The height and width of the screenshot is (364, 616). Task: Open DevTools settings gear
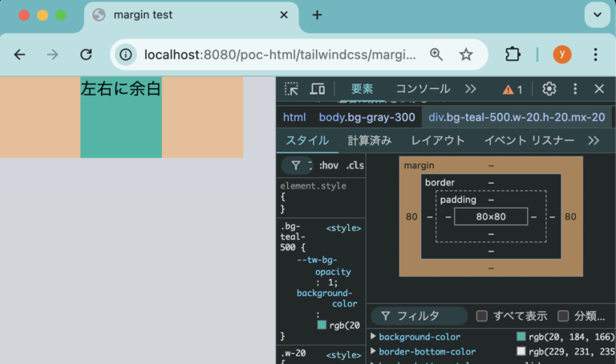[549, 89]
